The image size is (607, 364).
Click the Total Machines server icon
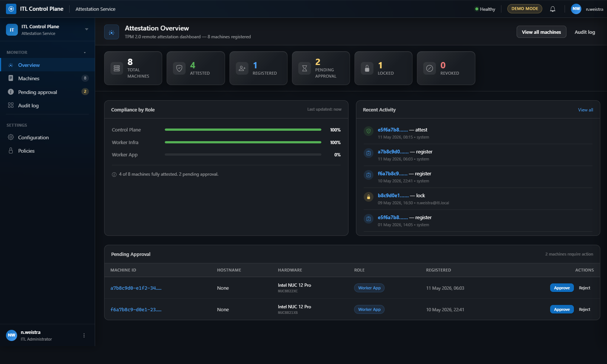[117, 68]
